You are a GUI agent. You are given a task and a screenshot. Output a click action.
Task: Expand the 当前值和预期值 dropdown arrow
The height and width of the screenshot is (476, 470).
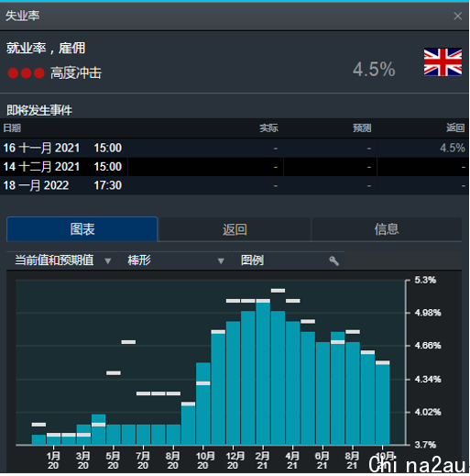[x=107, y=261]
